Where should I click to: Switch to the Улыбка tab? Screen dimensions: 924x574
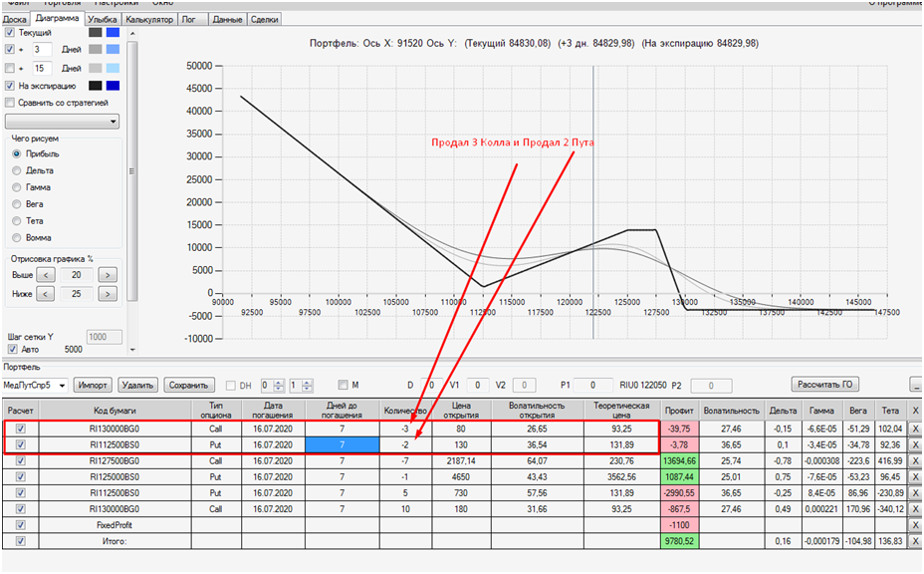[x=103, y=20]
